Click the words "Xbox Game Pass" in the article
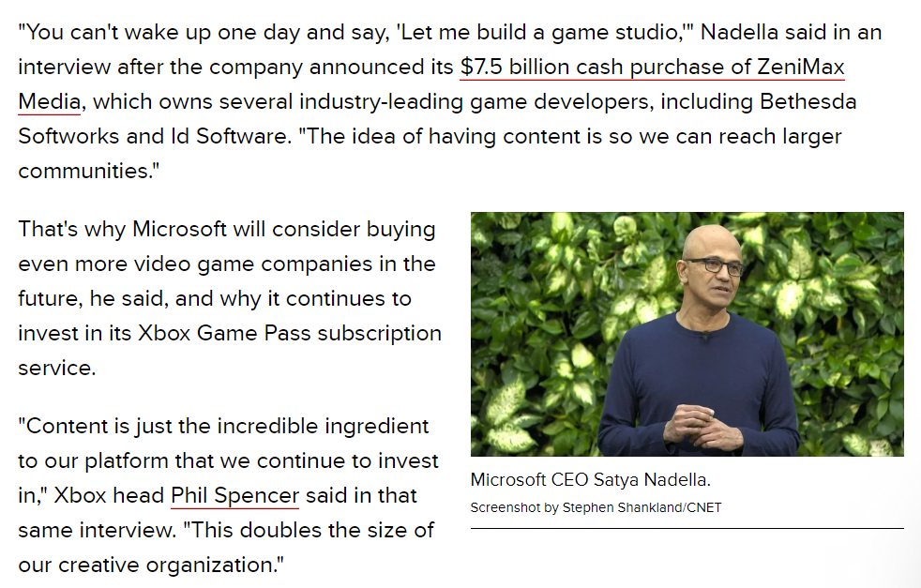The width and height of the screenshot is (921, 588). pos(224,333)
